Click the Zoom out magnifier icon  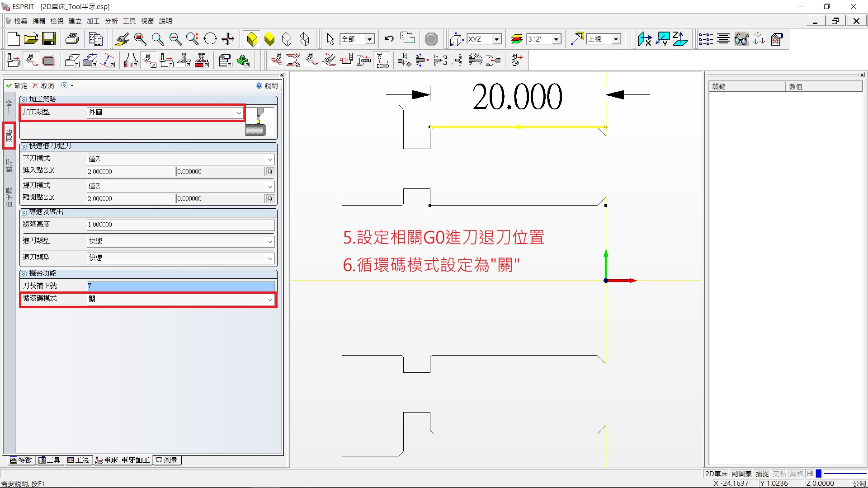[x=175, y=39]
